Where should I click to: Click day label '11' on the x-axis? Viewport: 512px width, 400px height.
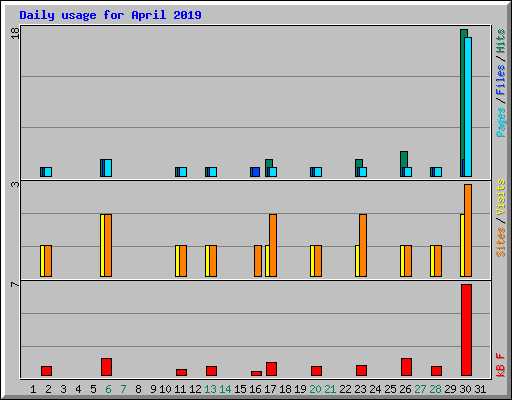(180, 389)
